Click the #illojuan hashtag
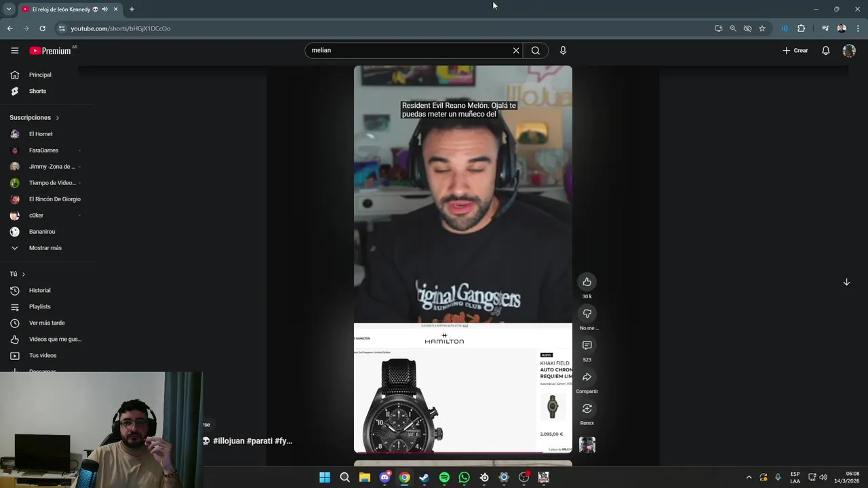The image size is (868, 488). (229, 441)
